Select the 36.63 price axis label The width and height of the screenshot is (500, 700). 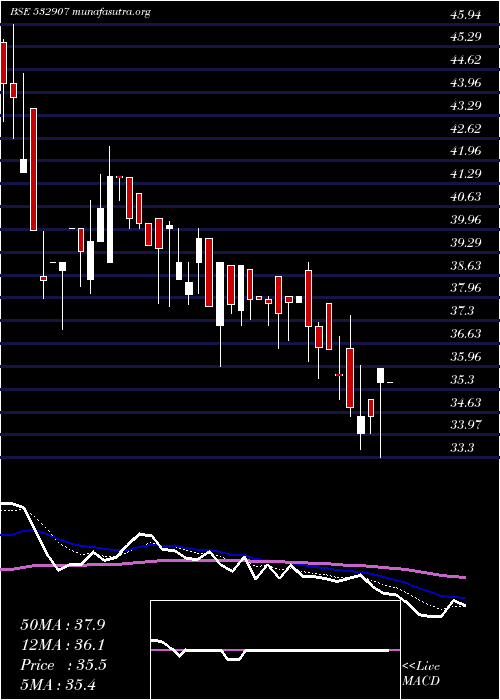pos(466,333)
